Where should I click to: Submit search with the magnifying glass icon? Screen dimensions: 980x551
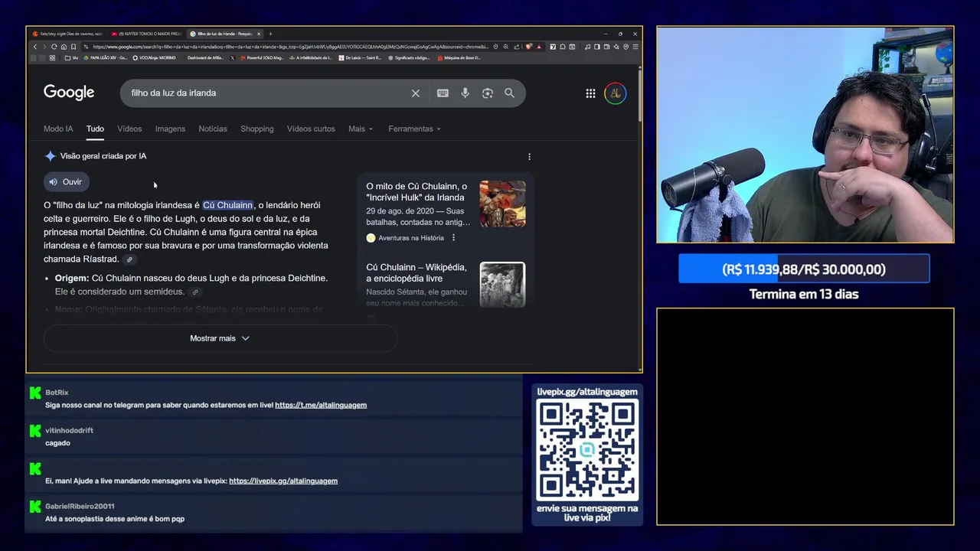pyautogui.click(x=509, y=93)
